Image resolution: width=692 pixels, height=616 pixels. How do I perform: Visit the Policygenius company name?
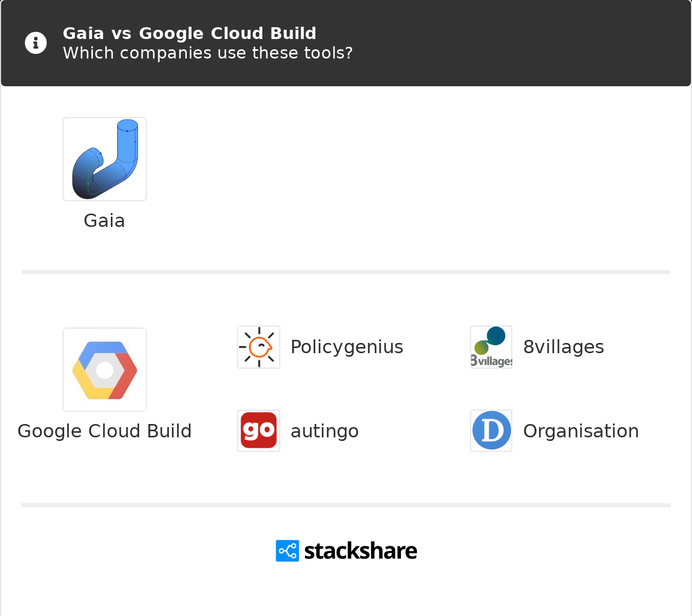pos(347,347)
